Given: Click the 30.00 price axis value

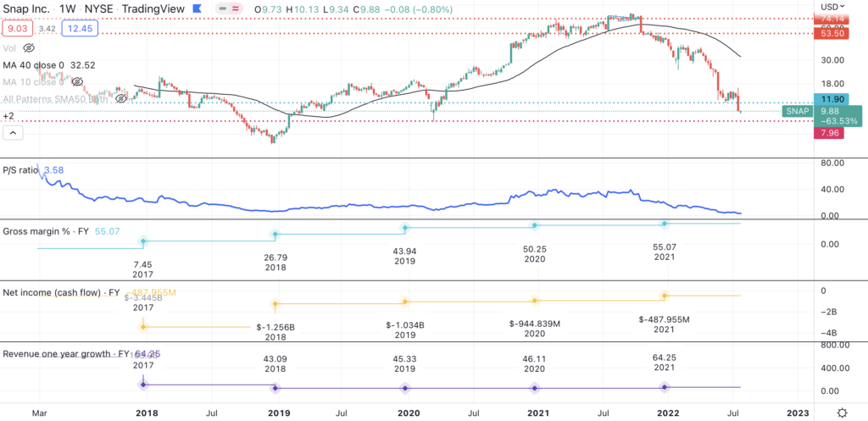Looking at the screenshot, I should click(832, 60).
